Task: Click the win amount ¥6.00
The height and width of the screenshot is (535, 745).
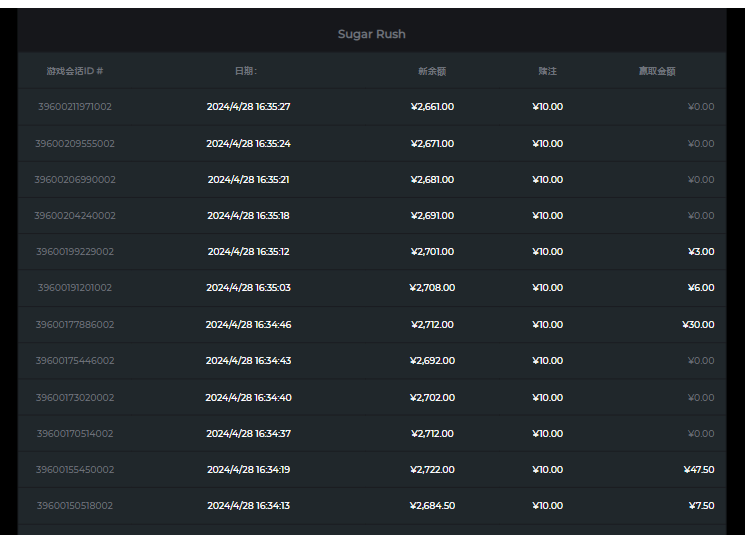Action: [701, 288]
